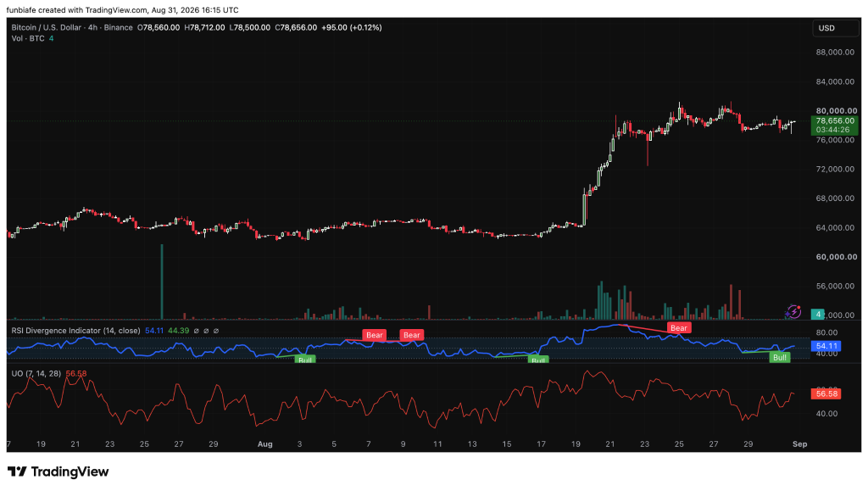The height and width of the screenshot is (491, 868).
Task: Click the red 56.58 UO axis tag
Action: coord(826,394)
